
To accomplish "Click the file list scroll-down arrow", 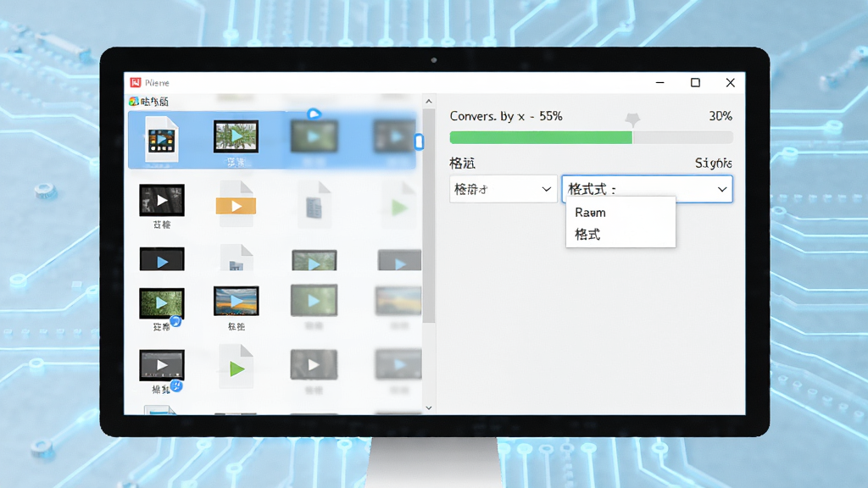I will 428,408.
